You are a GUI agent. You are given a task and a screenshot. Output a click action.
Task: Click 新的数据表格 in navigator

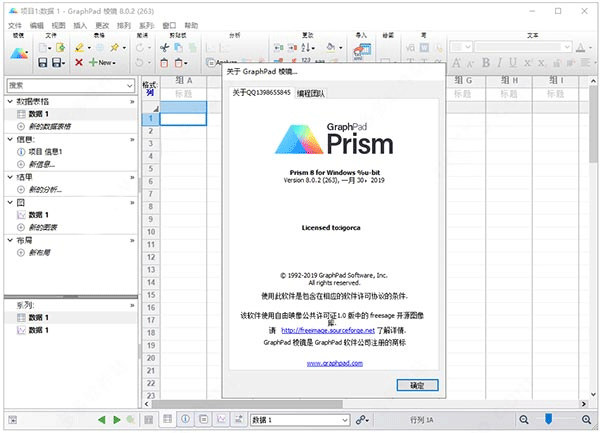click(x=50, y=126)
